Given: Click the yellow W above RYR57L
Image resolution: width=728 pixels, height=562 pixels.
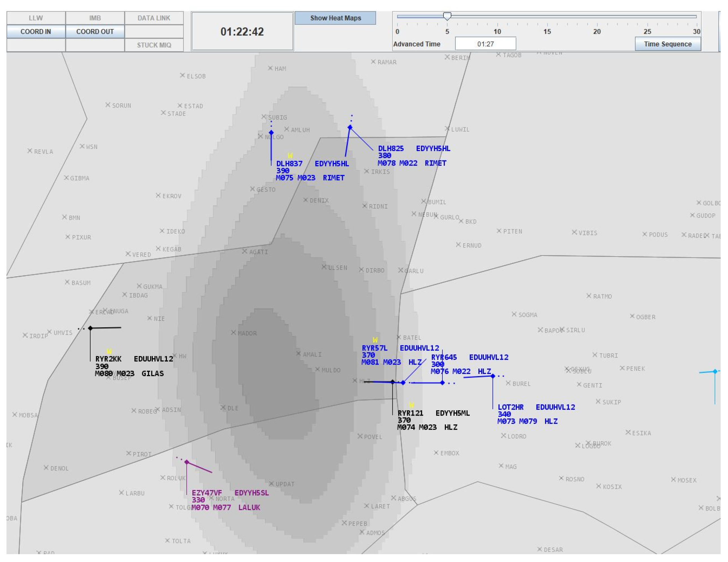Looking at the screenshot, I should [x=375, y=340].
